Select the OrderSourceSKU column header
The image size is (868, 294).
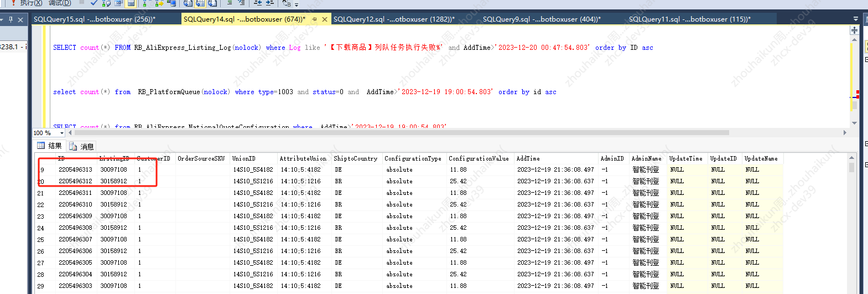[201, 158]
